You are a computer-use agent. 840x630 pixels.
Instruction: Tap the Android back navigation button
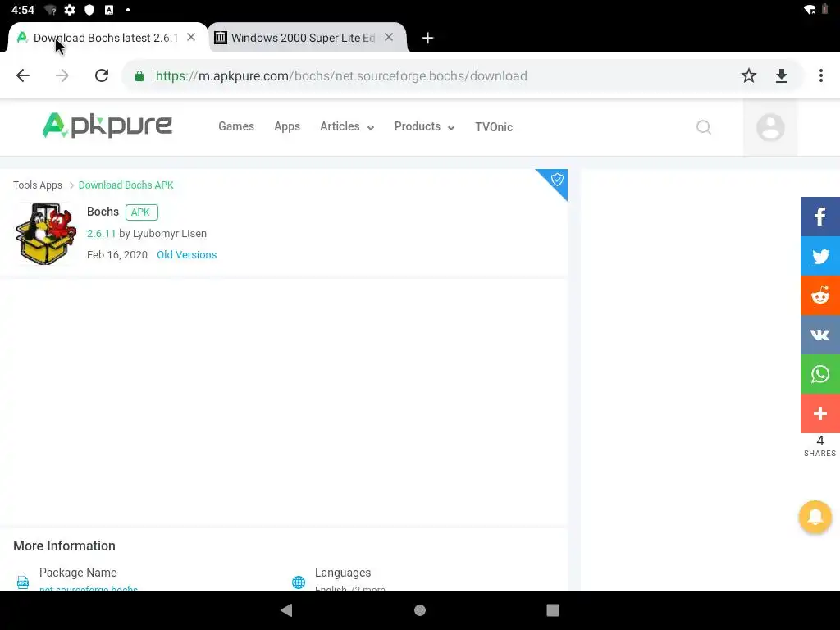point(286,610)
